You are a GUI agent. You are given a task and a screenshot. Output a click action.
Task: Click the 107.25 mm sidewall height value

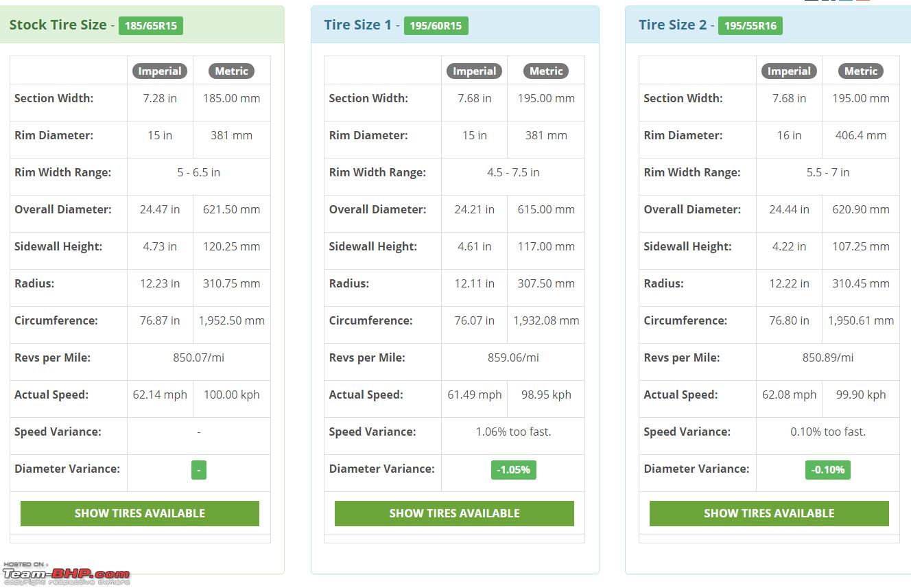click(861, 246)
